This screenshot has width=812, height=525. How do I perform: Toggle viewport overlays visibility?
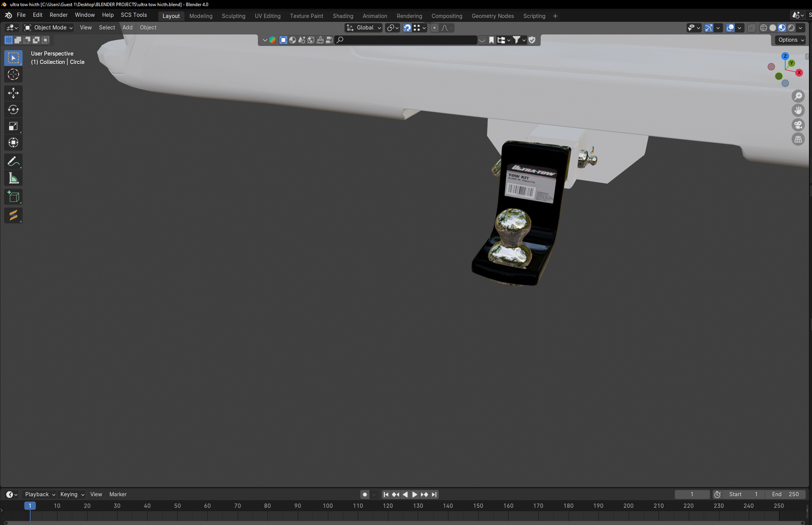coord(730,28)
